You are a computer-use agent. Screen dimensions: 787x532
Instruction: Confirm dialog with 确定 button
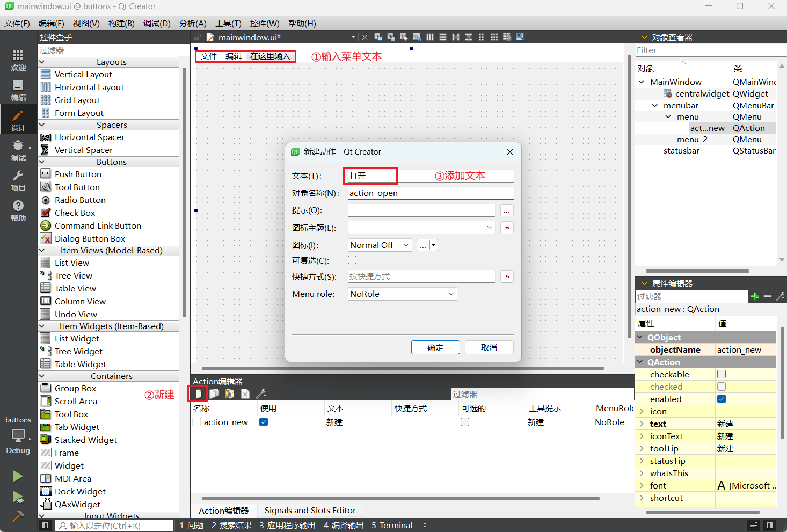[435, 348]
